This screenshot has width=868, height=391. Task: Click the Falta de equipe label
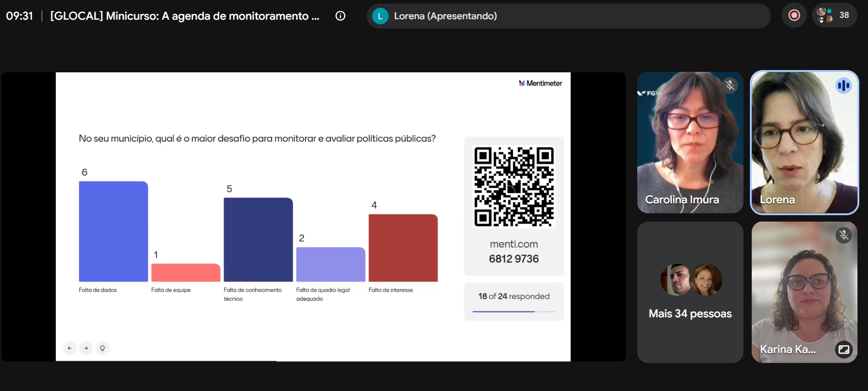click(x=171, y=290)
